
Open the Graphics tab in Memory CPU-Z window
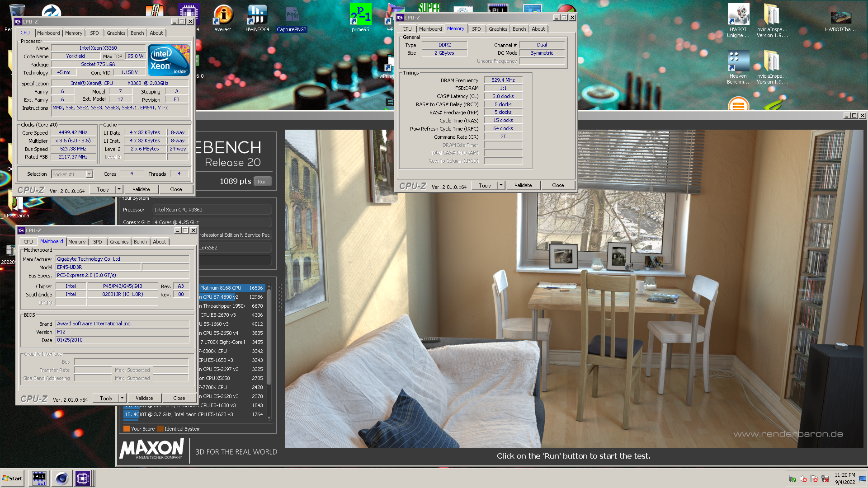[498, 29]
